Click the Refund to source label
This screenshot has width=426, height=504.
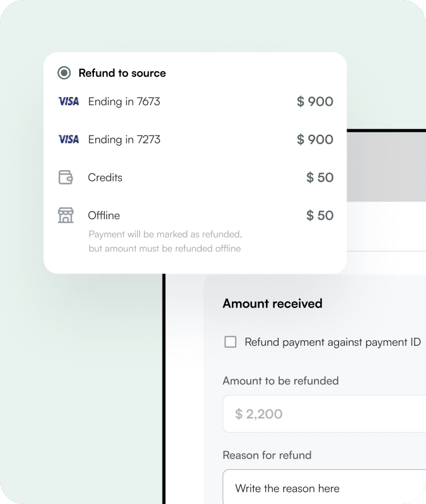tap(122, 73)
